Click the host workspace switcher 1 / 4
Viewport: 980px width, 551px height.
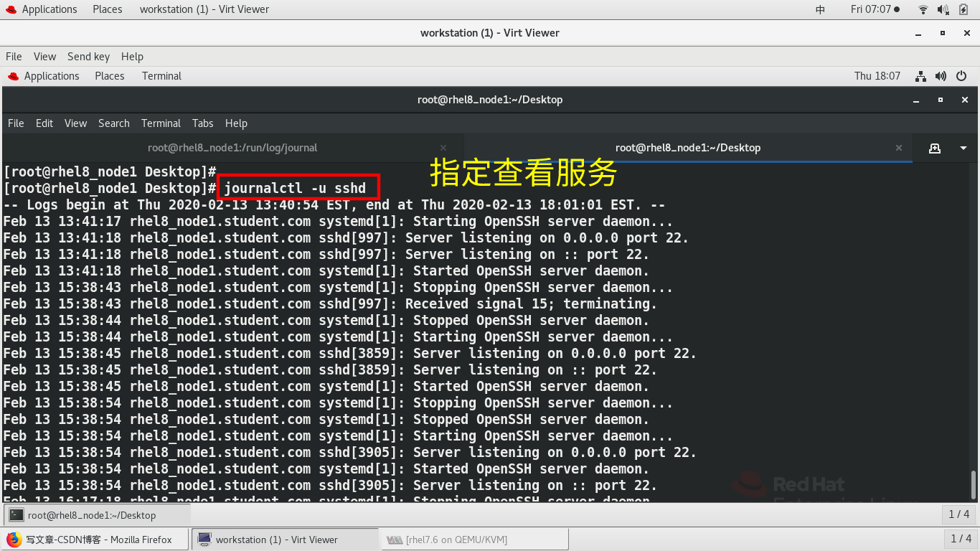(961, 539)
